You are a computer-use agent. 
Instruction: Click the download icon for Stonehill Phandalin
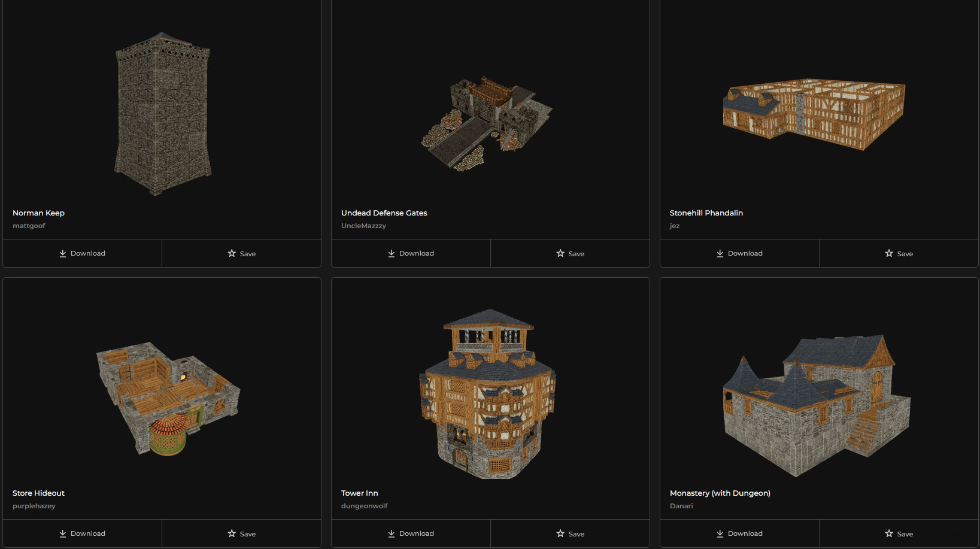click(x=720, y=253)
